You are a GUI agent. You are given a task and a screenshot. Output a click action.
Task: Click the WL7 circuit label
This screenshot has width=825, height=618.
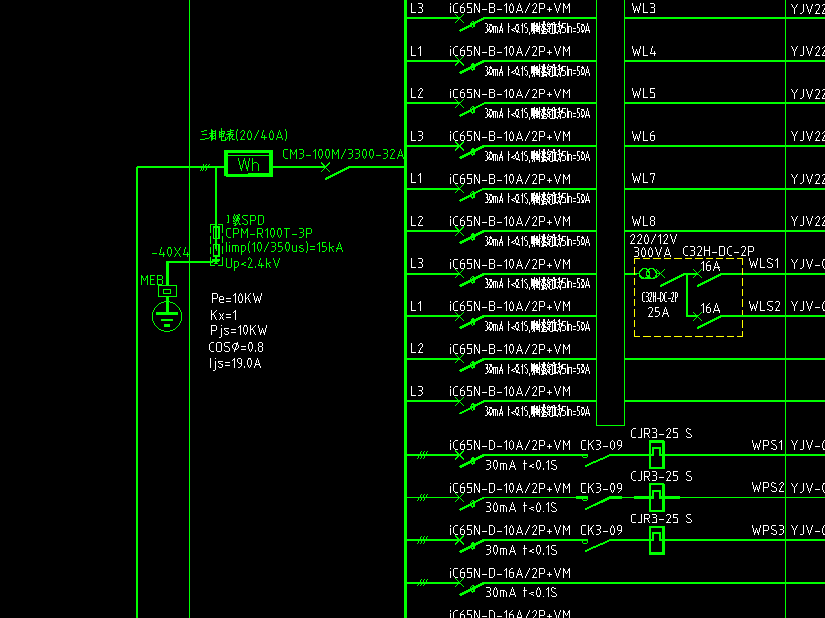pyautogui.click(x=644, y=179)
